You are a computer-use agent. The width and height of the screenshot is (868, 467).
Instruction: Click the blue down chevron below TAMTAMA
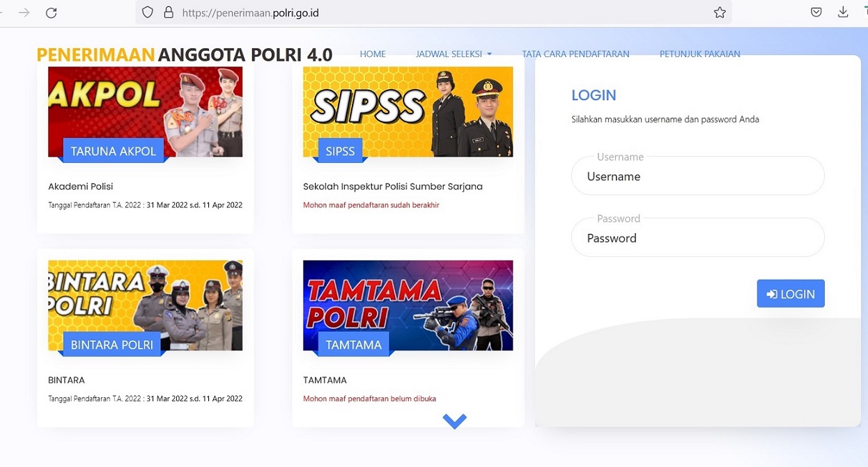(x=454, y=421)
